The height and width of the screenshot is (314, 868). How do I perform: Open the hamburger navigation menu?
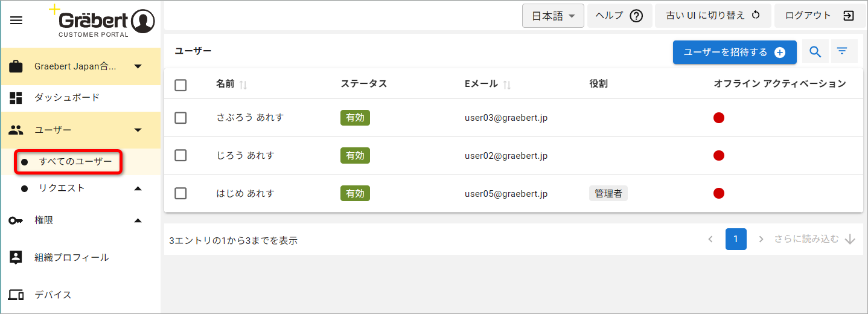(16, 20)
